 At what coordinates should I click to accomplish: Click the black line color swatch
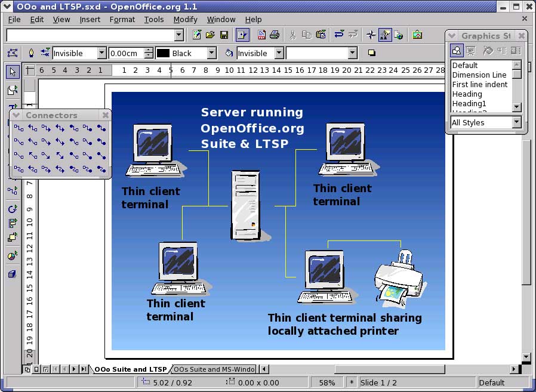click(163, 53)
